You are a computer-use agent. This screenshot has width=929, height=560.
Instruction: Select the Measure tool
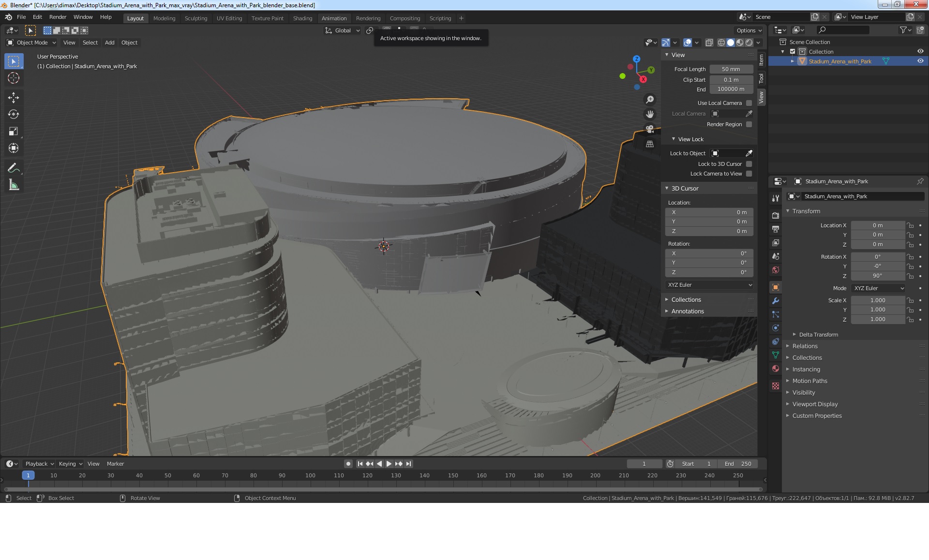(14, 185)
